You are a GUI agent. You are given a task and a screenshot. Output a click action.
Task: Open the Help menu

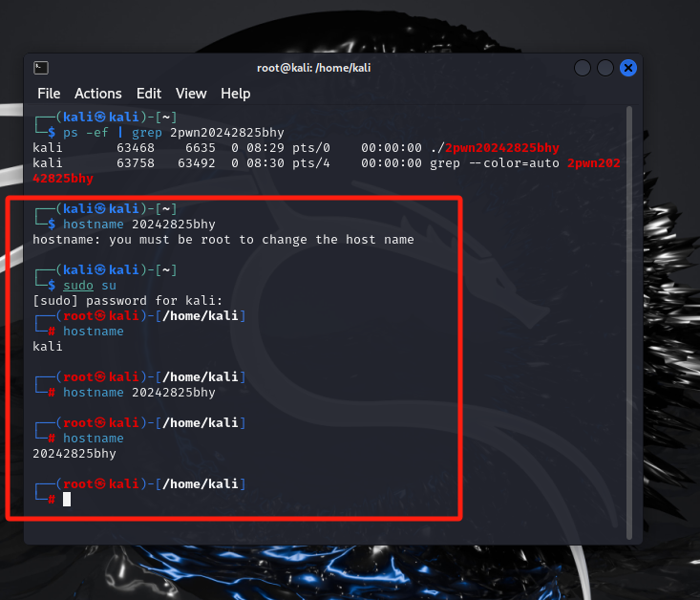[x=235, y=94]
